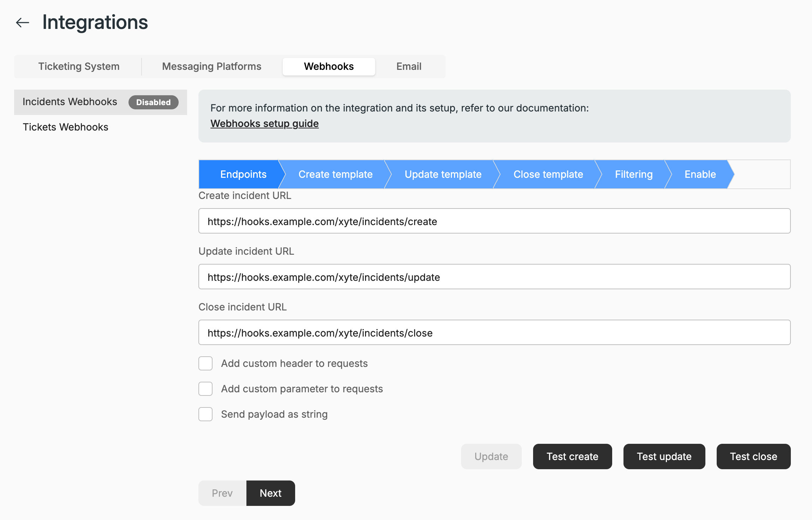Enable Add custom header to requests

pyautogui.click(x=205, y=363)
